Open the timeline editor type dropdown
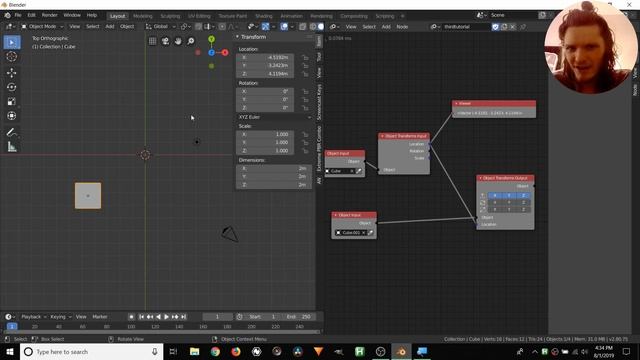This screenshot has width=640, height=360. click(x=10, y=317)
